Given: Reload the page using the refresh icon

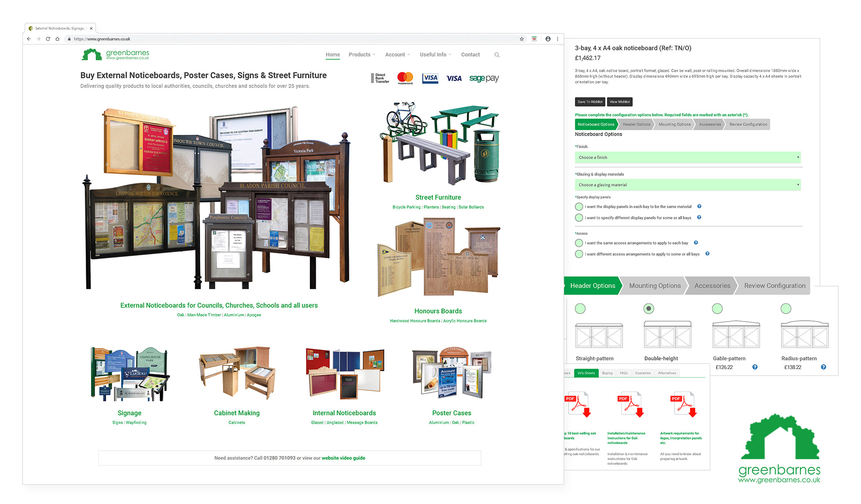Looking at the screenshot, I should (x=48, y=39).
